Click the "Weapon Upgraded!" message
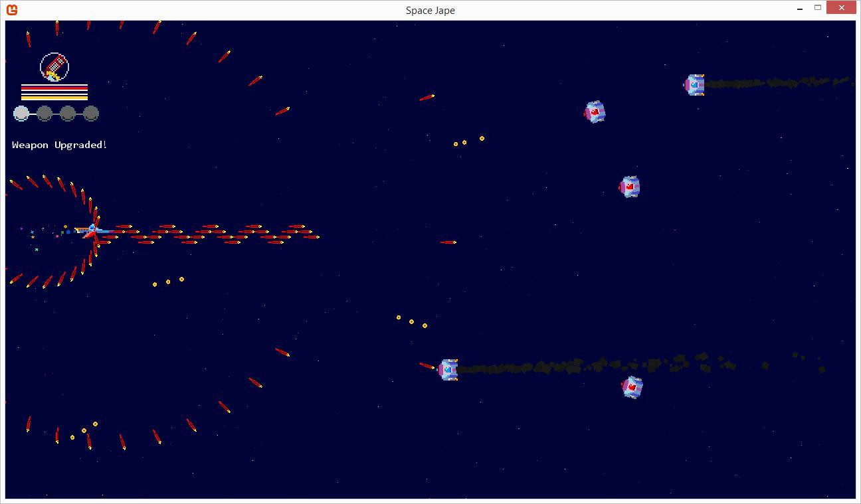This screenshot has height=504, width=861. [x=60, y=145]
